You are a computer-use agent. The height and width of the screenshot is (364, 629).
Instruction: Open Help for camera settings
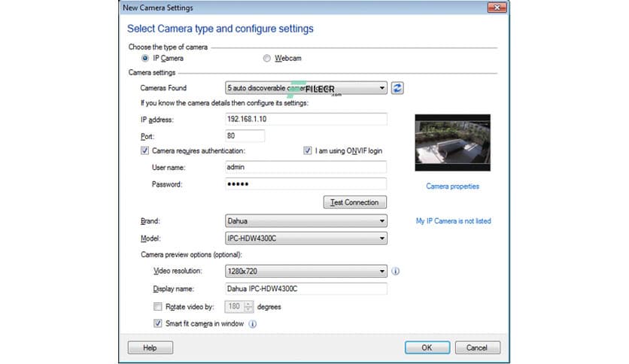[x=150, y=347]
